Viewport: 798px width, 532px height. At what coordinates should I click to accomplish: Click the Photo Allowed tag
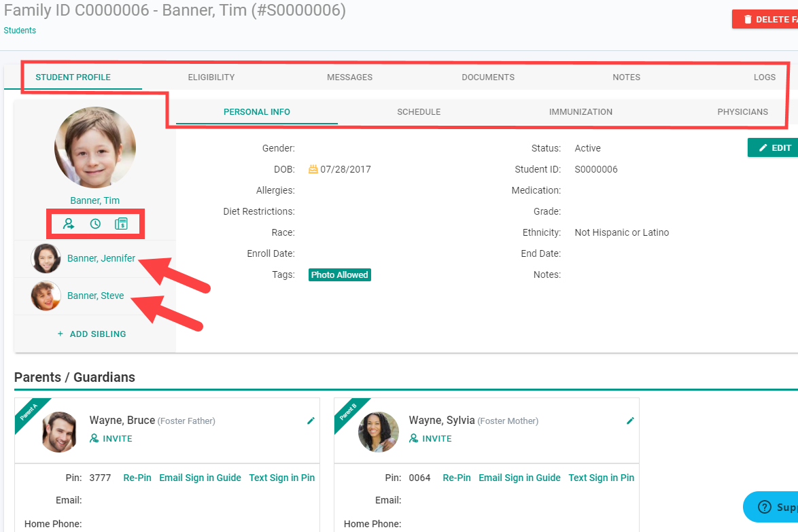tap(339, 274)
